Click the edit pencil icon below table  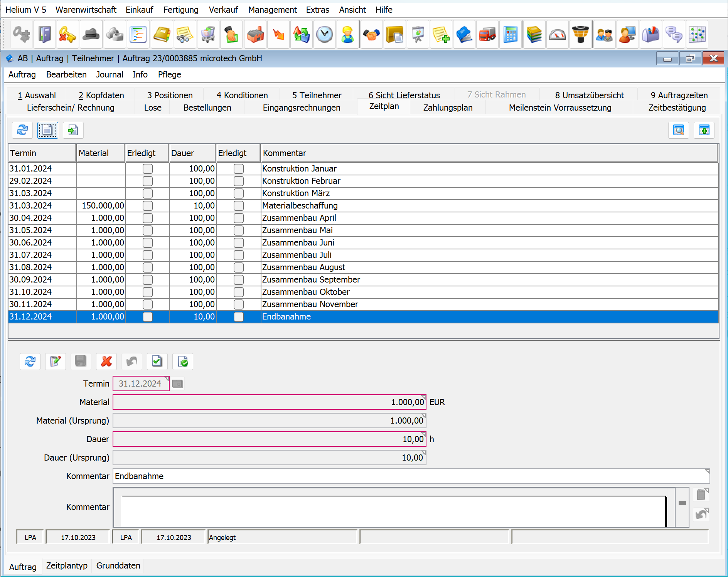[55, 361]
